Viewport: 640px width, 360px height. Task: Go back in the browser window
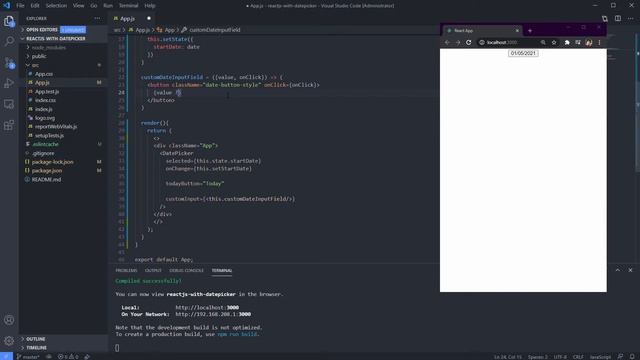(447, 42)
